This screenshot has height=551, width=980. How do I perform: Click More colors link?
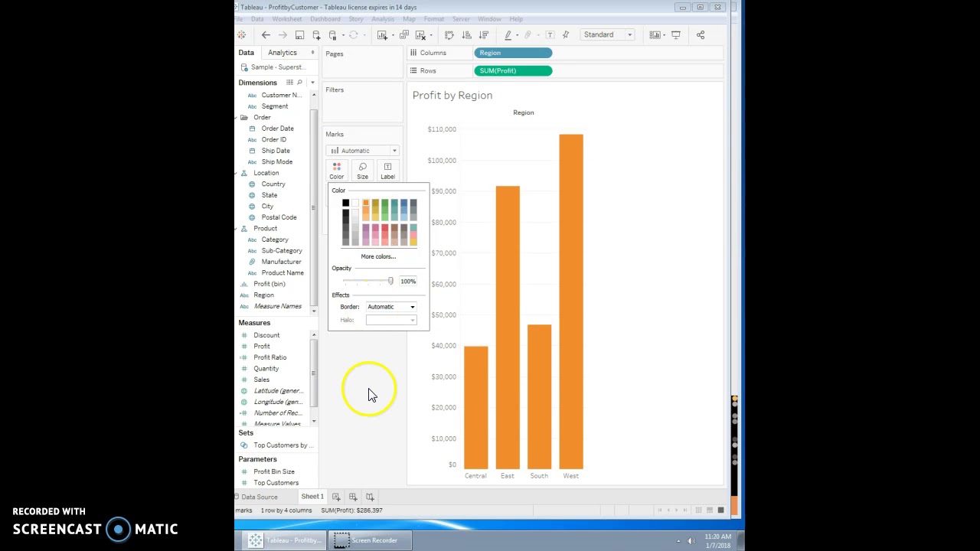pos(378,256)
